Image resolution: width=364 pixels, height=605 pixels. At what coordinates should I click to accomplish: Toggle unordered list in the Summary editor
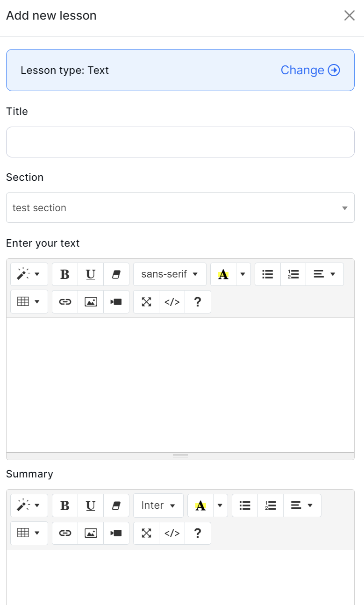(x=245, y=505)
